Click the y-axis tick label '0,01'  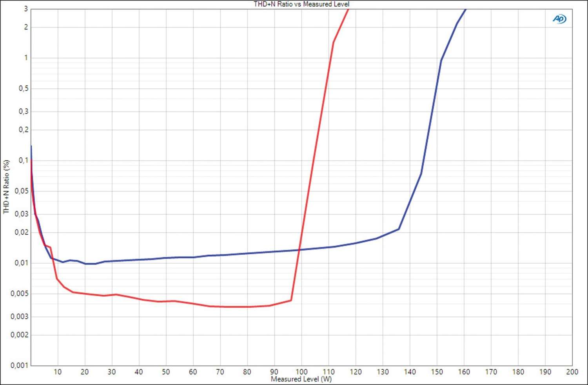22,263
